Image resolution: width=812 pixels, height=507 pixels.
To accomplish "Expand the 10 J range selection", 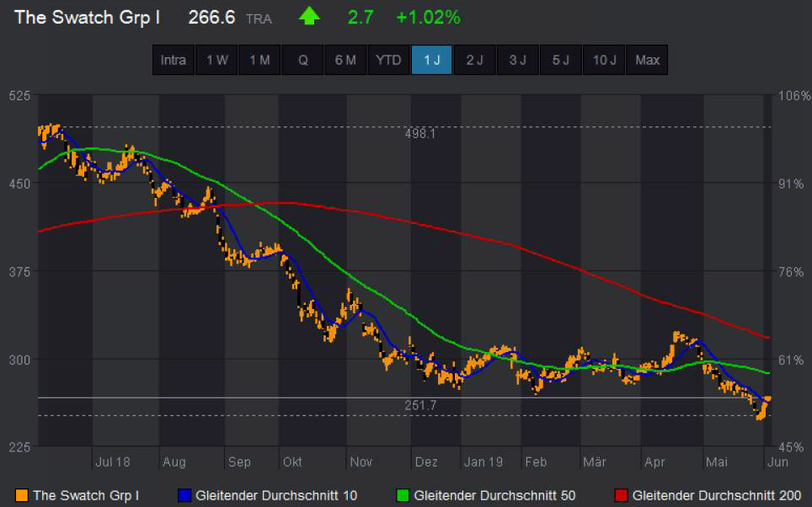I will point(603,60).
